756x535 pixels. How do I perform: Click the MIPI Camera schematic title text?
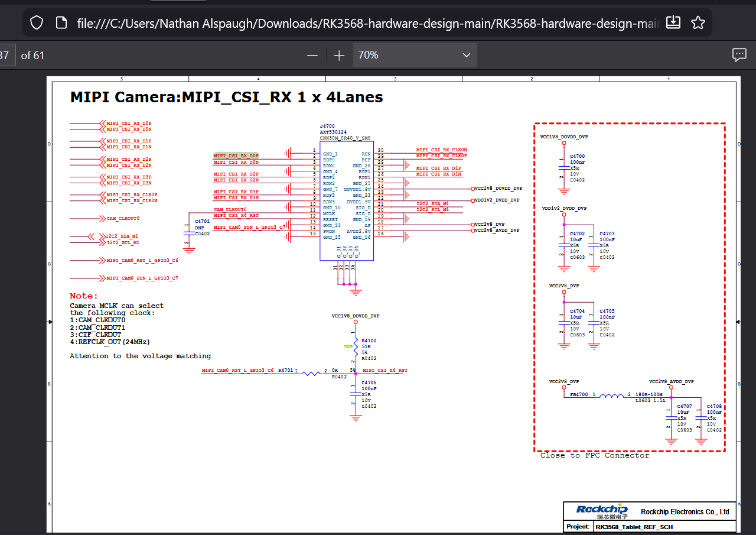(226, 97)
